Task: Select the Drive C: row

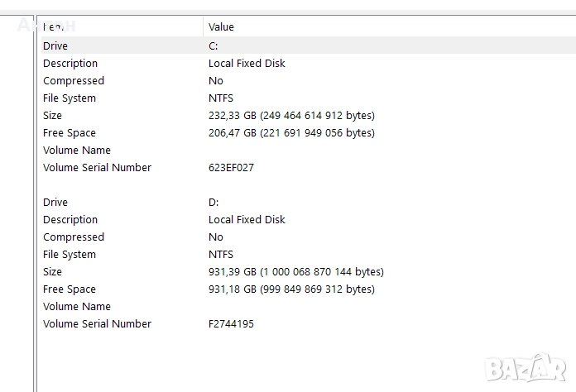Action: tap(55, 46)
